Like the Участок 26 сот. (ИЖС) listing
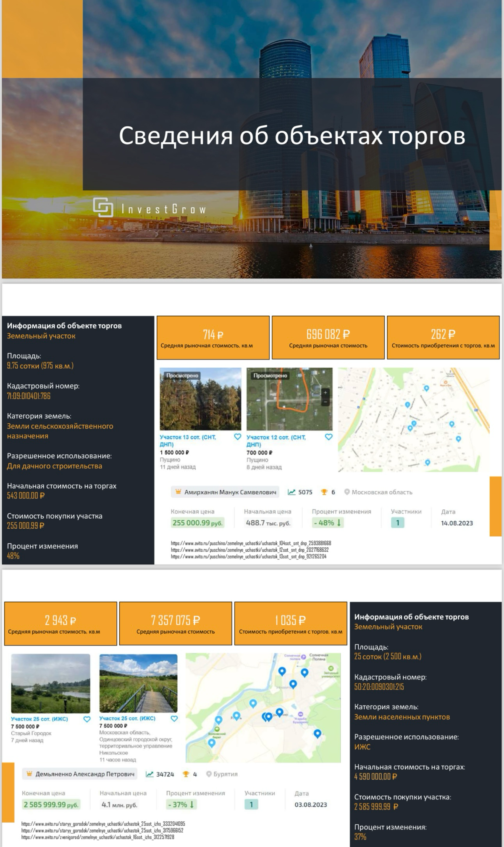 (87, 719)
